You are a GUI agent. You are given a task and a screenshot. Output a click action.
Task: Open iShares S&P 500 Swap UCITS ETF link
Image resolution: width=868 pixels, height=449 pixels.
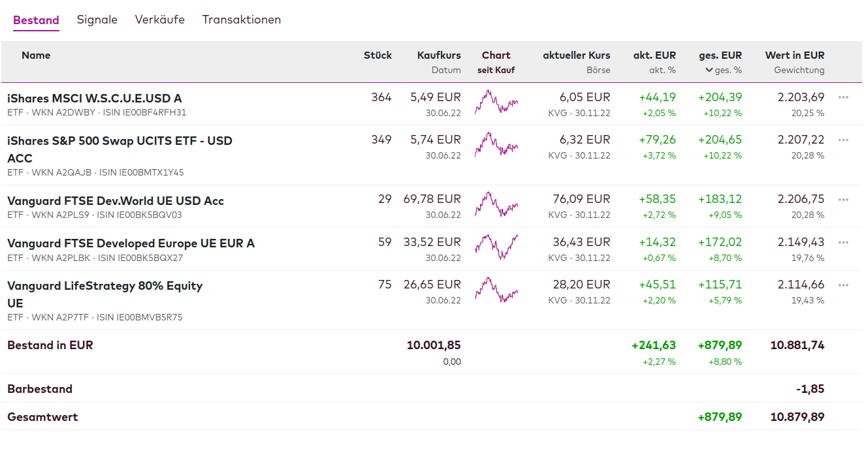point(120,141)
